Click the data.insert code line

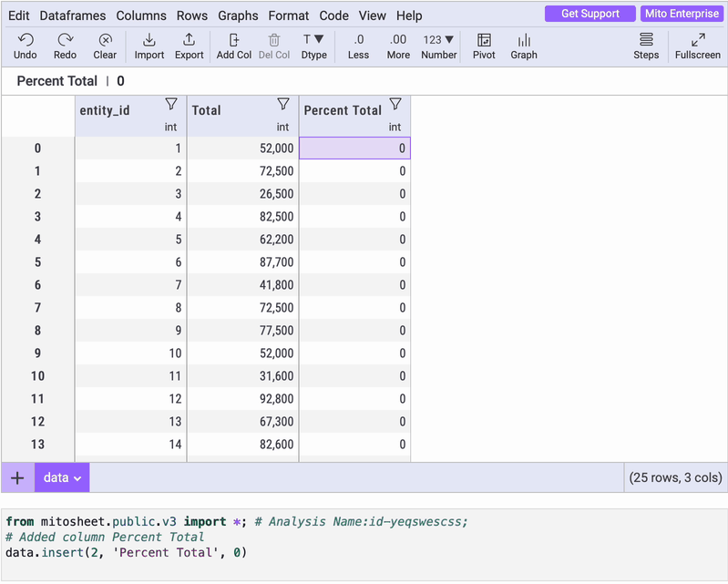click(x=127, y=552)
